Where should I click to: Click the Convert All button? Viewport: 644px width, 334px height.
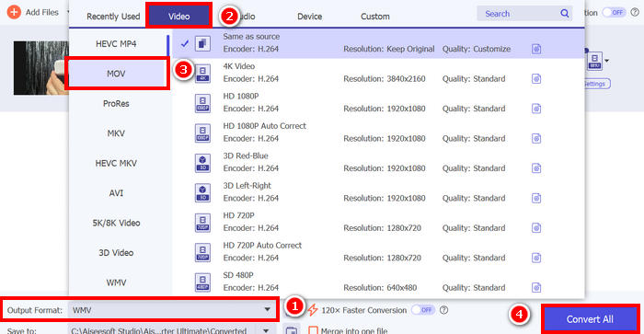590,319
